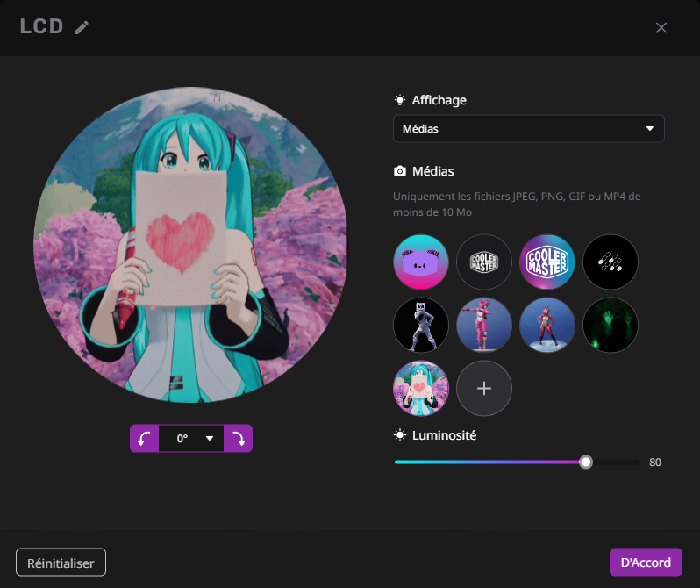Rotate the preview clockwise
The width and height of the screenshot is (700, 588).
coord(238,438)
